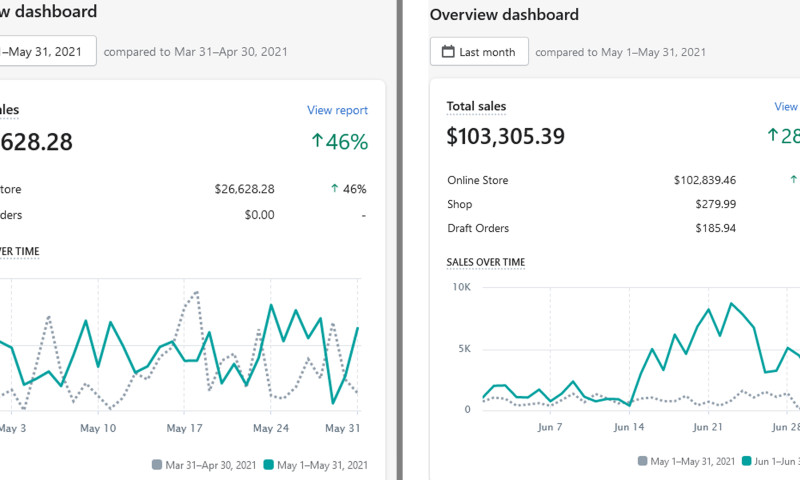
Task: Click the calendar icon in Last month button
Action: click(x=449, y=52)
